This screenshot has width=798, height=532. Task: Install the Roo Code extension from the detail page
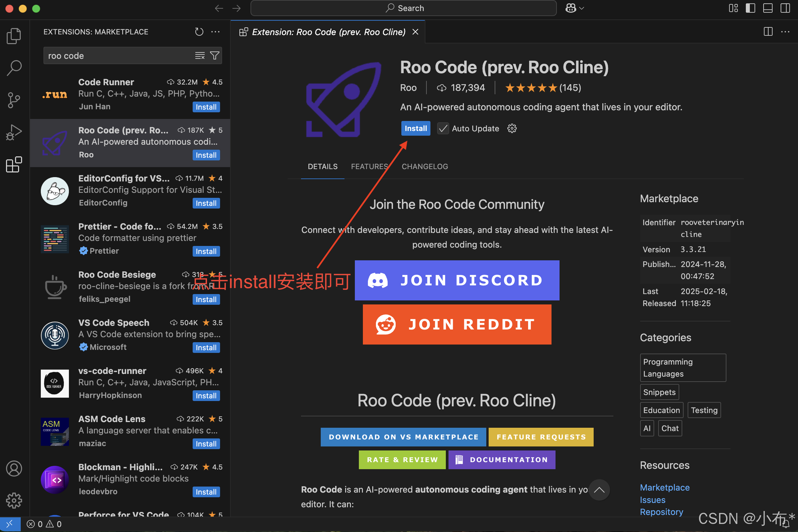(416, 128)
